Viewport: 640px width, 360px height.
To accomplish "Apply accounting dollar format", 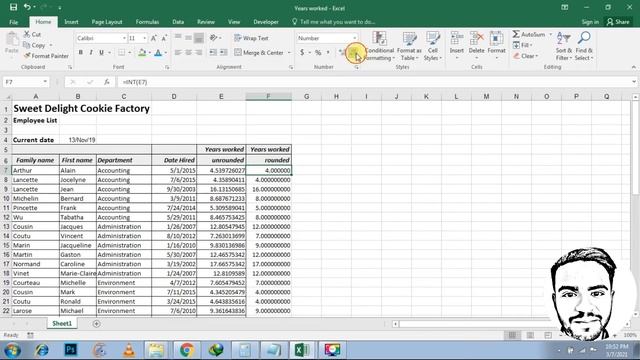I will (302, 52).
